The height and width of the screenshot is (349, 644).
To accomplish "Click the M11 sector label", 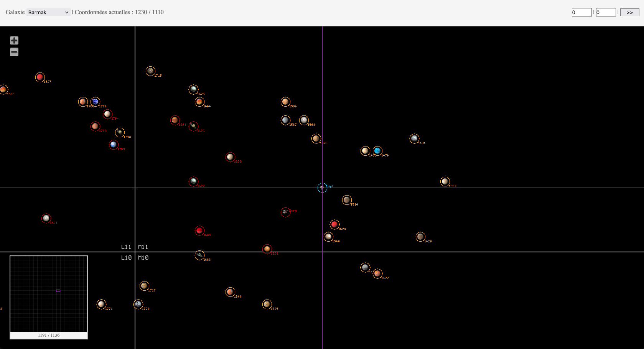I will coord(143,247).
